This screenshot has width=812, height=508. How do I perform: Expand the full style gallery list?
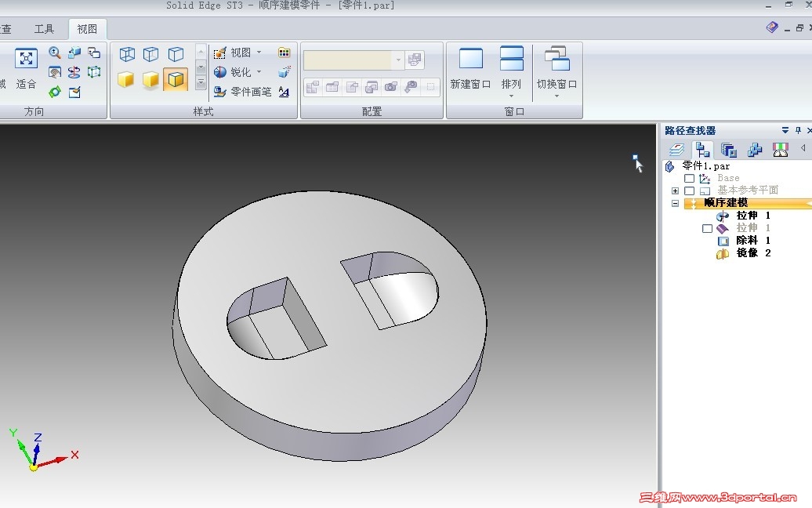pos(201,82)
